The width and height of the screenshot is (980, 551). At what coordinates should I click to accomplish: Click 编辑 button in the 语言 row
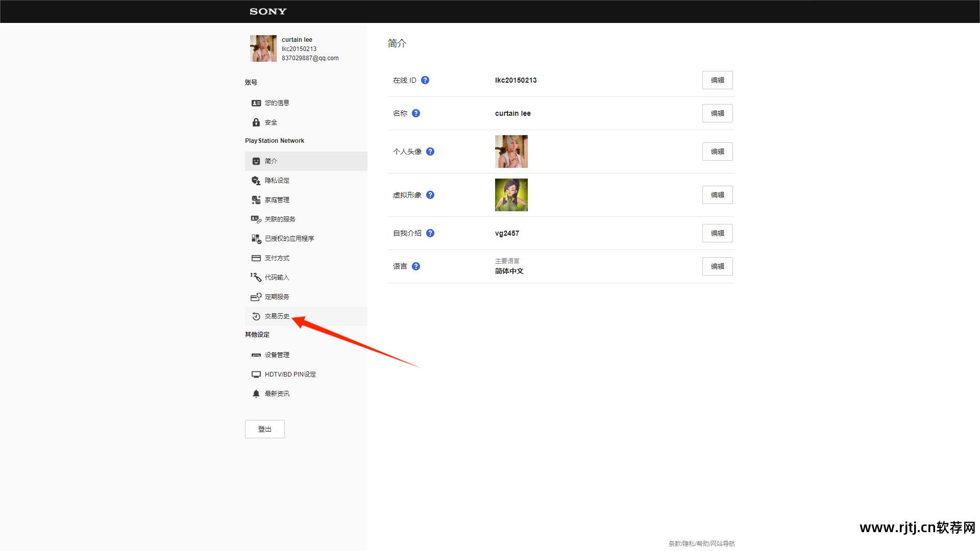[717, 266]
